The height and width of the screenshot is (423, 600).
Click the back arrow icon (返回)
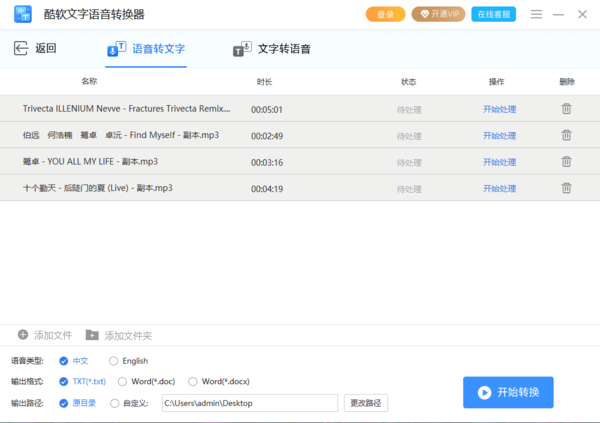20,49
